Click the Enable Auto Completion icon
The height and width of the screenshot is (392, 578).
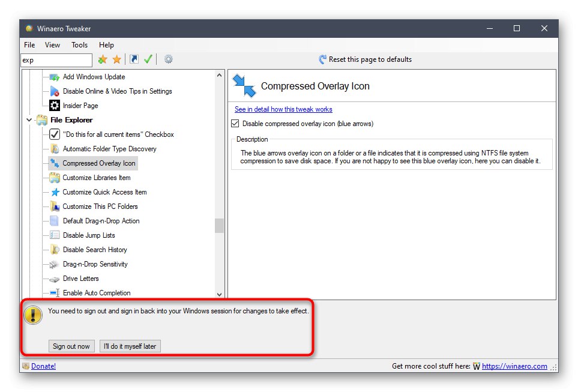(x=55, y=293)
